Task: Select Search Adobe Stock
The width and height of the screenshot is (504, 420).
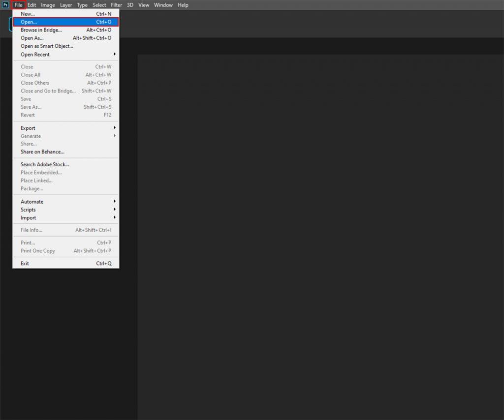Action: pos(44,164)
